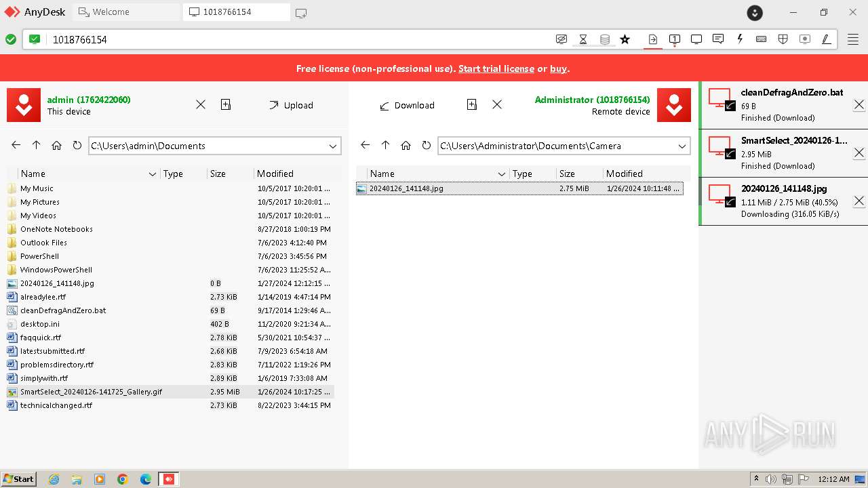This screenshot has width=868, height=488.
Task: Create new folder on local device
Action: click(226, 104)
